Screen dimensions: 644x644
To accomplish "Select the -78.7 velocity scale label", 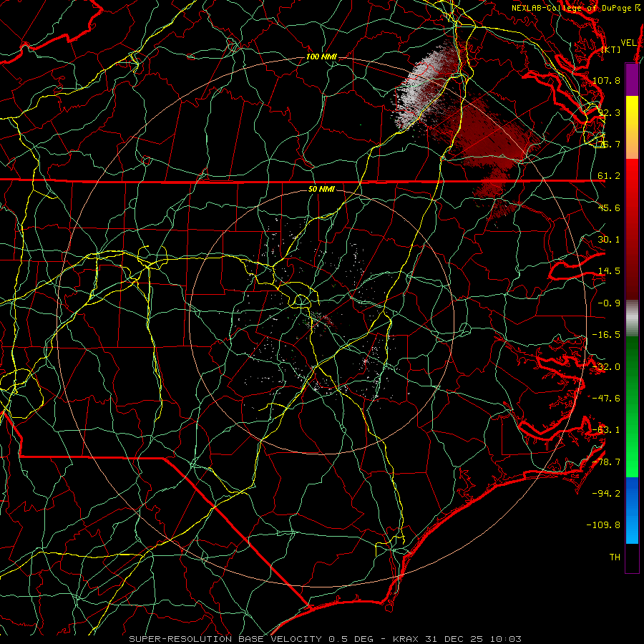I will tap(606, 462).
